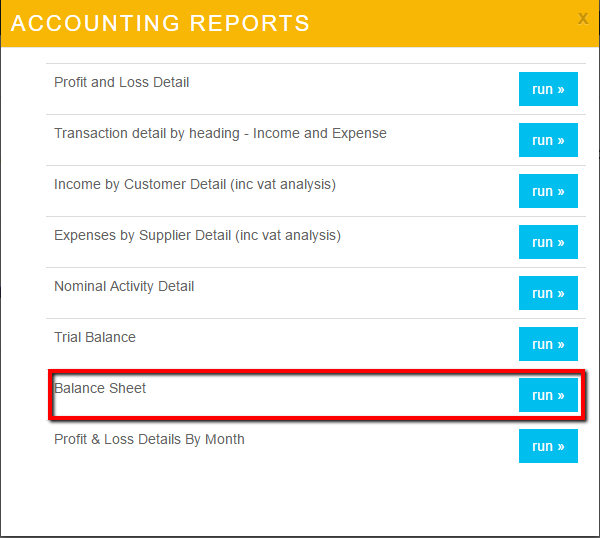Run the Profit and Loss Detail report

tap(548, 89)
